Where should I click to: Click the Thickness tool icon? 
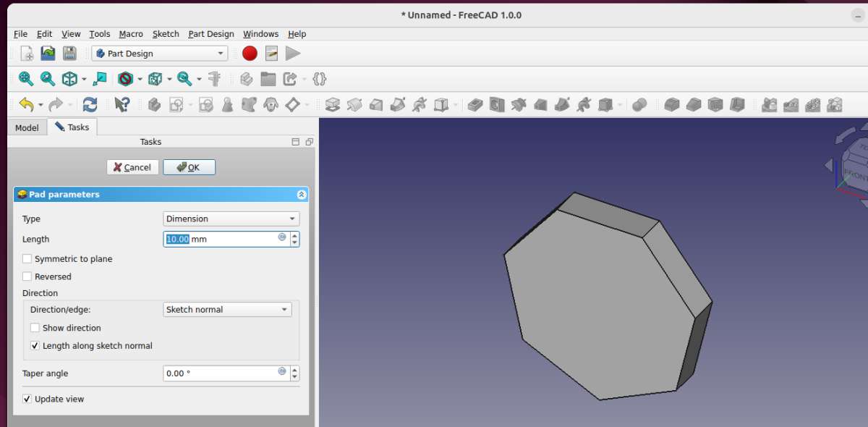coord(737,105)
